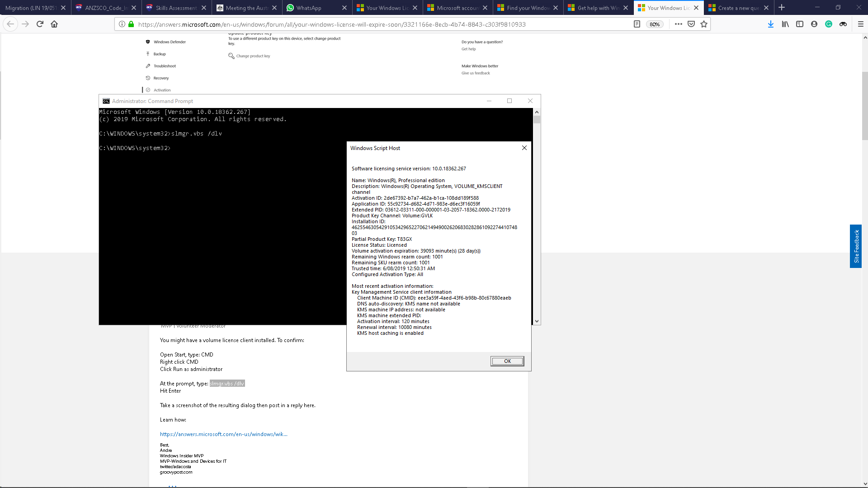Image resolution: width=868 pixels, height=488 pixels.
Task: Open the Grammarly extension
Action: [829, 24]
